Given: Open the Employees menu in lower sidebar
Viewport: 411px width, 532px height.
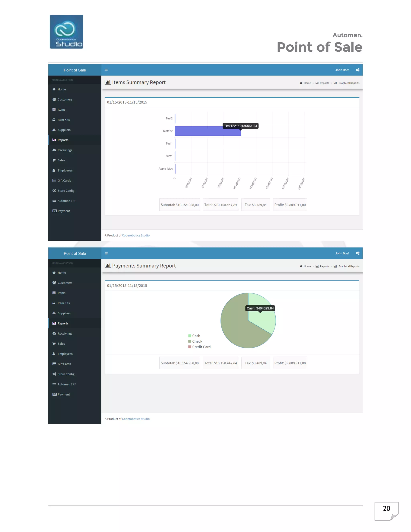Looking at the screenshot, I should [x=65, y=354].
